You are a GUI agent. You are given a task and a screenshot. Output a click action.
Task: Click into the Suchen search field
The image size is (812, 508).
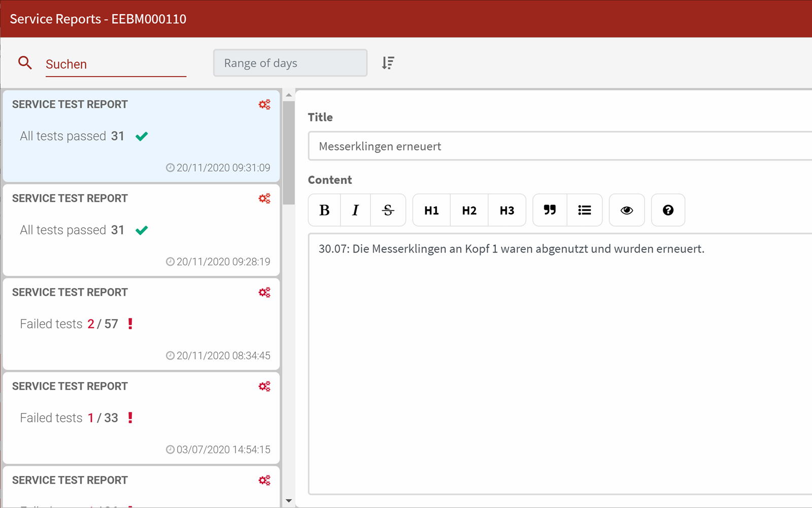(116, 65)
